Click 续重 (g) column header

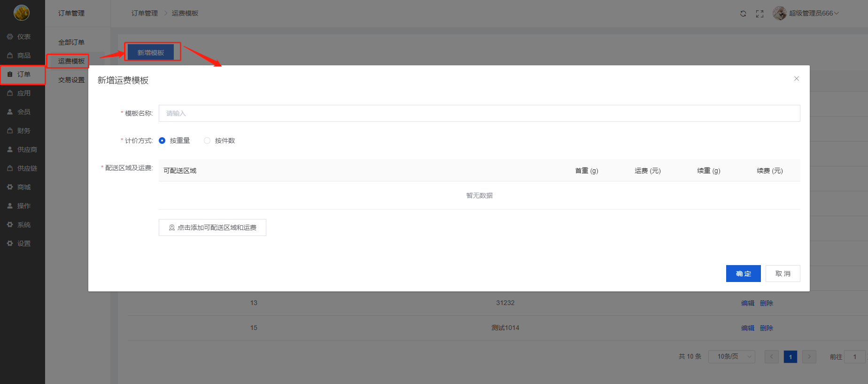(x=709, y=171)
